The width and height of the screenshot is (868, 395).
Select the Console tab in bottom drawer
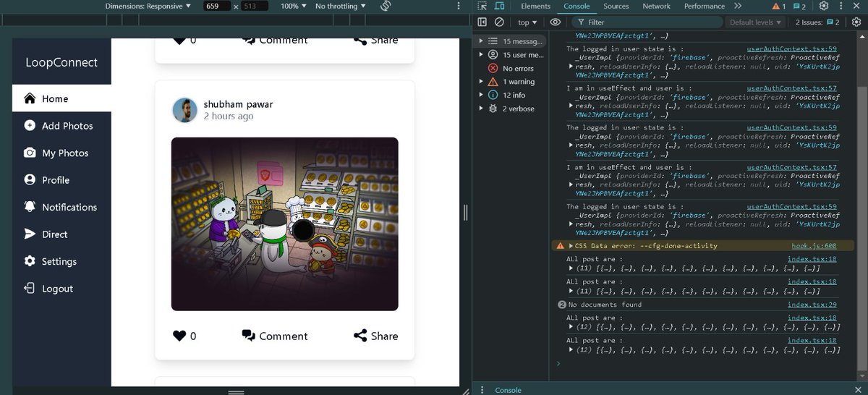508,390
